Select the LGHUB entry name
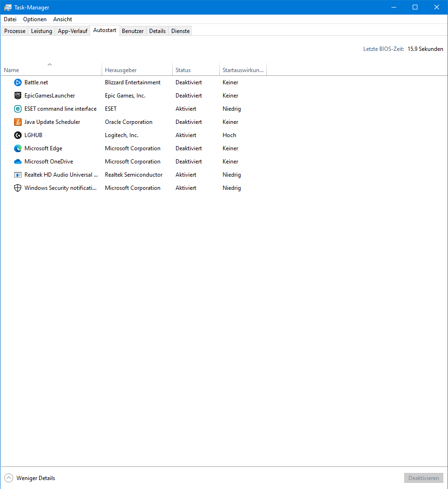Viewport: 448px width, 489px height. [x=33, y=135]
